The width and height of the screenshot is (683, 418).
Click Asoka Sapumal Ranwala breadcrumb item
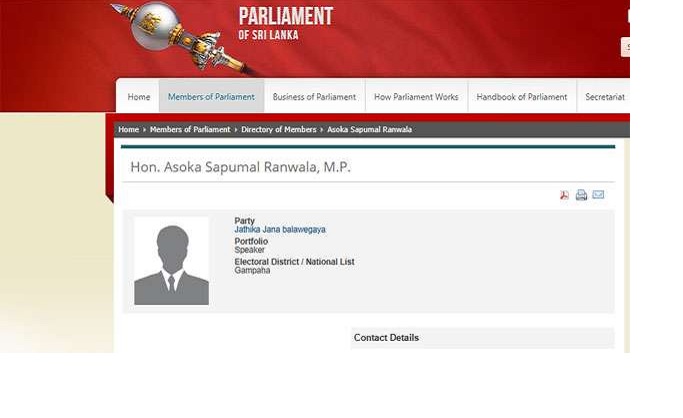point(368,130)
